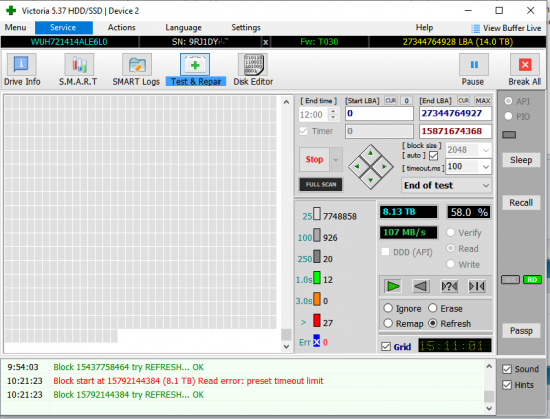Open SMART Logs
The image size is (550, 419).
point(136,70)
